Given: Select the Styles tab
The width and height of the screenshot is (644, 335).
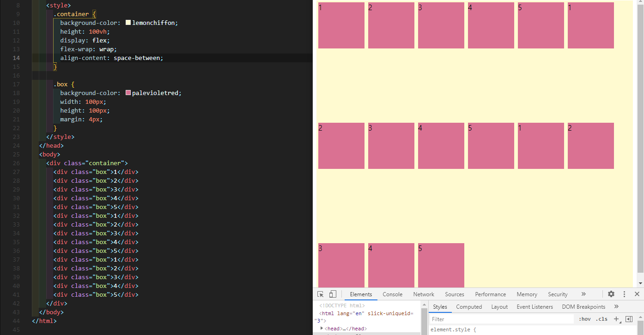Looking at the screenshot, I should pyautogui.click(x=440, y=306).
